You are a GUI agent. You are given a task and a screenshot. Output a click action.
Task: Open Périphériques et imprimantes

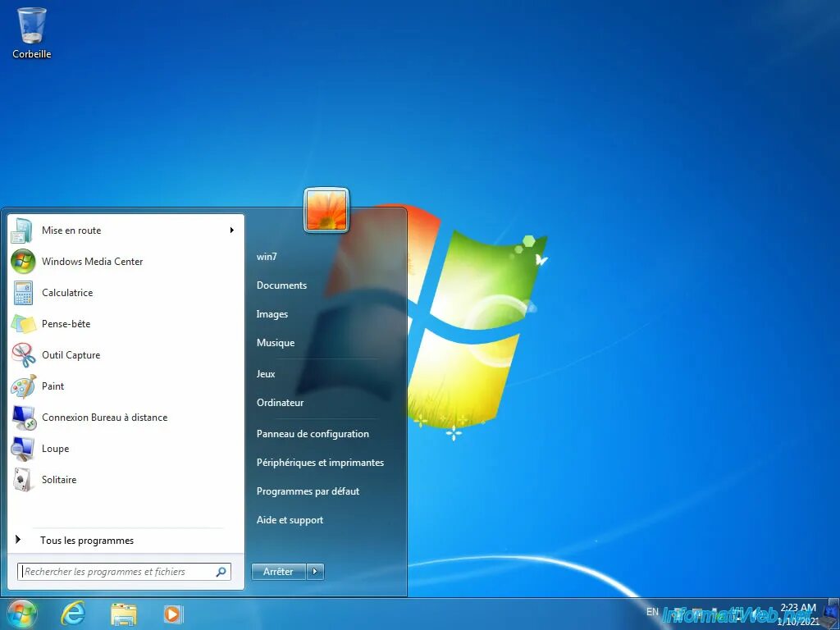321,463
